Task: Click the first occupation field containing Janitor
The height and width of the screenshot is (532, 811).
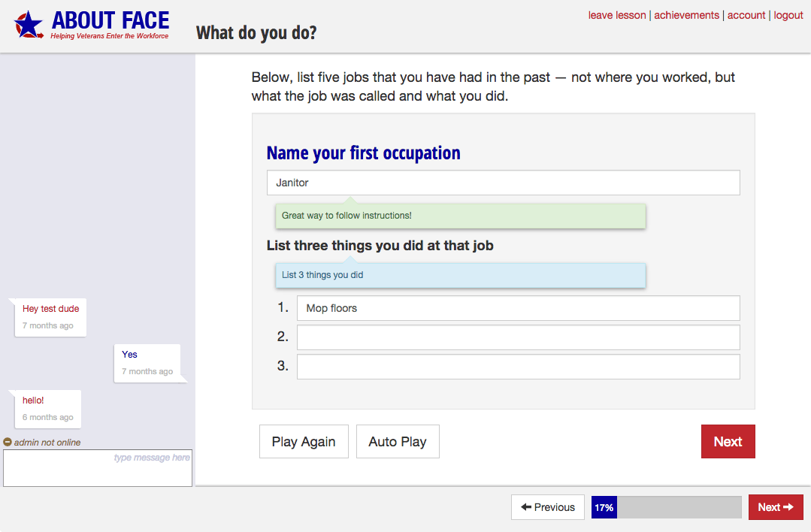Action: (x=503, y=183)
